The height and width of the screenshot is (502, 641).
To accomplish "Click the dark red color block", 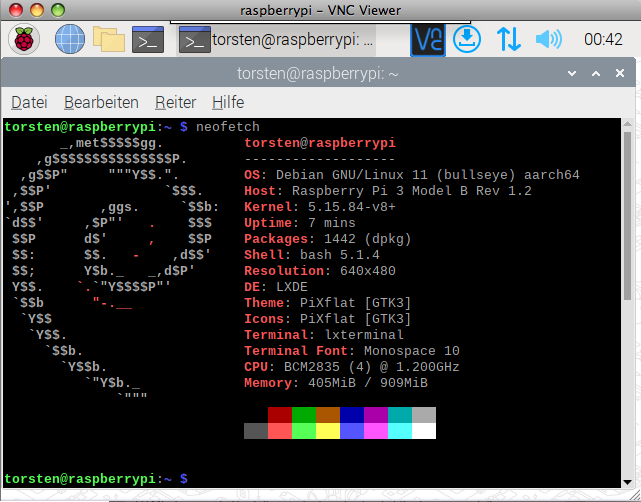I will tap(280, 415).
